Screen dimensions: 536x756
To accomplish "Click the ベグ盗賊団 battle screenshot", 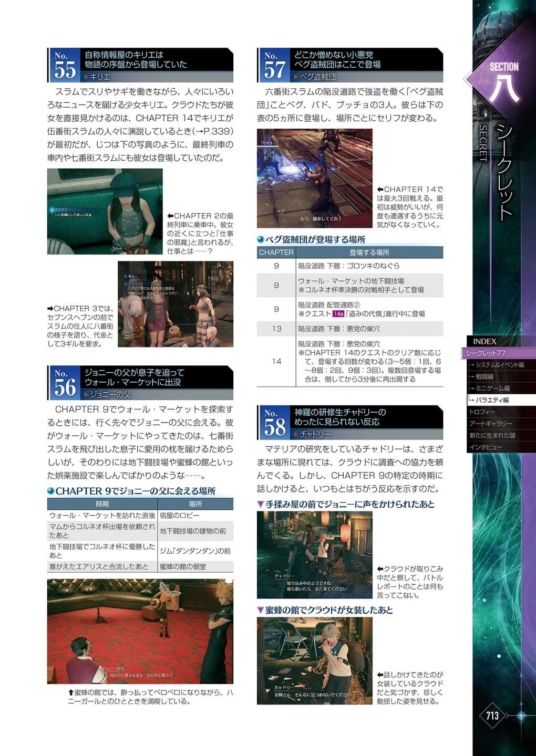I will click(314, 178).
